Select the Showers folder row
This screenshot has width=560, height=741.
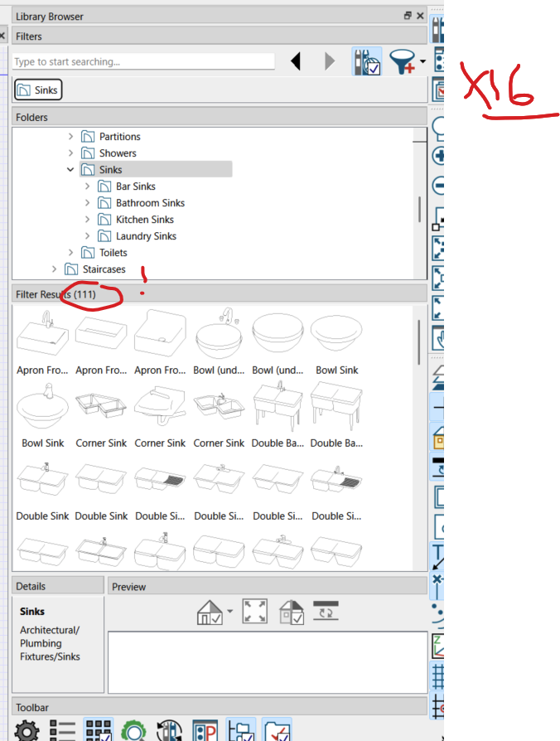[x=109, y=153]
